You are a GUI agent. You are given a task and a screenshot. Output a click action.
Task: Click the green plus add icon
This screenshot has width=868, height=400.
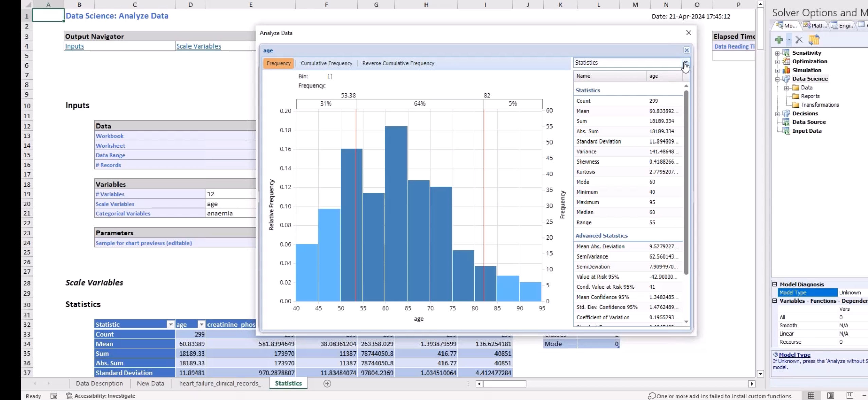(779, 40)
